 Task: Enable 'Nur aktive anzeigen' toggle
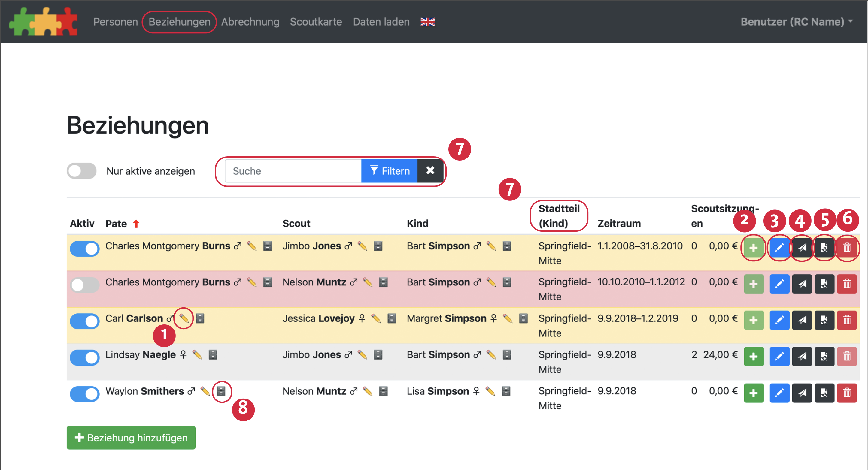click(x=81, y=171)
